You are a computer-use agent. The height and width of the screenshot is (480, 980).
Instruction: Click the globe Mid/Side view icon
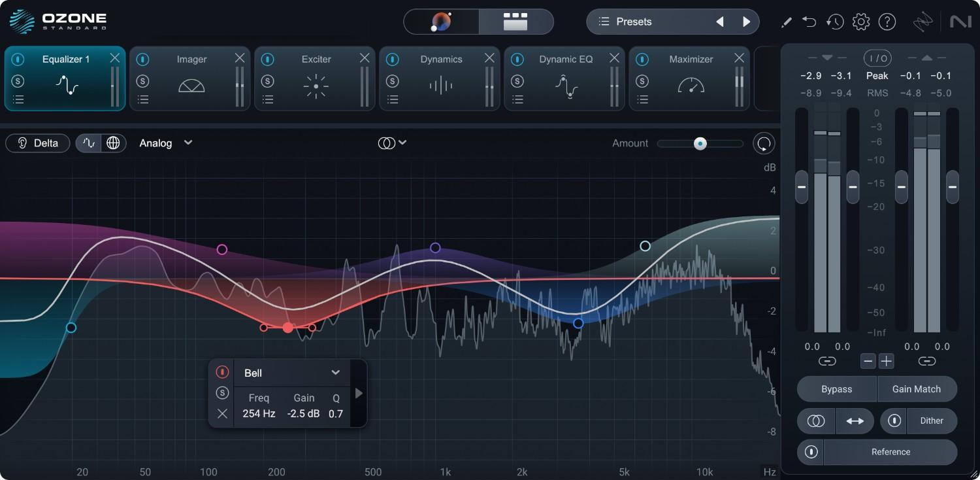(114, 143)
